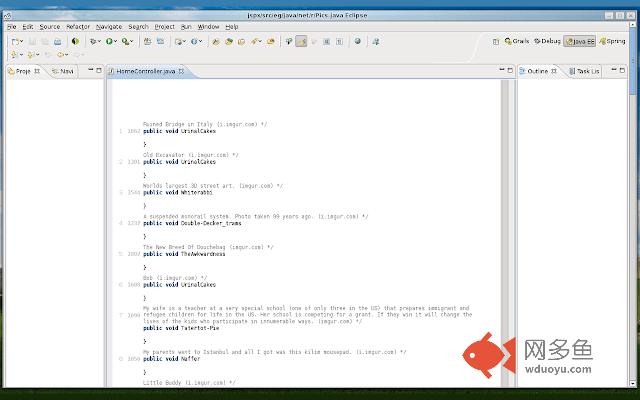
Task: Launch Debug with the bug icon
Action: click(x=93, y=41)
